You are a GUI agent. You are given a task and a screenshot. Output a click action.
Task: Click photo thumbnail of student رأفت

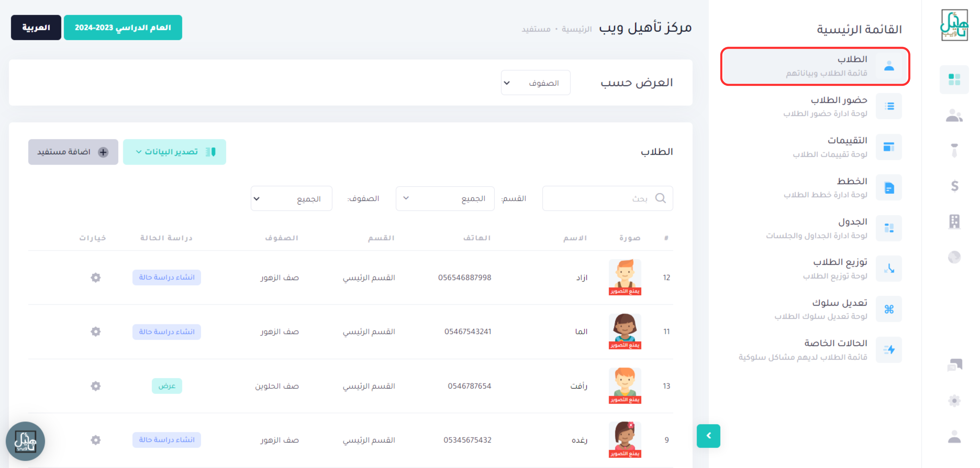point(625,386)
